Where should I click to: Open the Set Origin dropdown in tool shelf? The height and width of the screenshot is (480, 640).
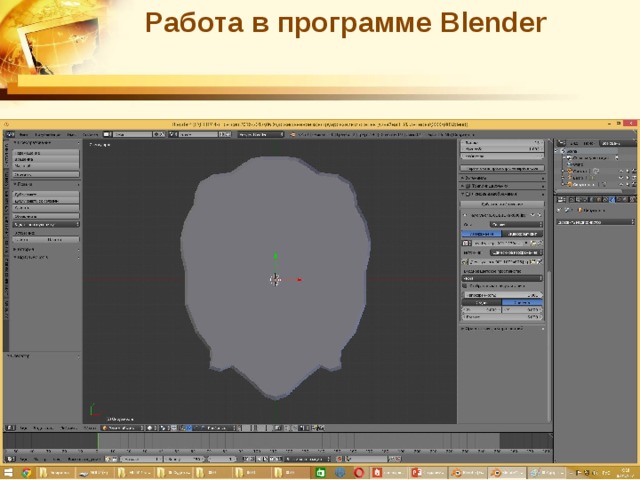(46, 224)
